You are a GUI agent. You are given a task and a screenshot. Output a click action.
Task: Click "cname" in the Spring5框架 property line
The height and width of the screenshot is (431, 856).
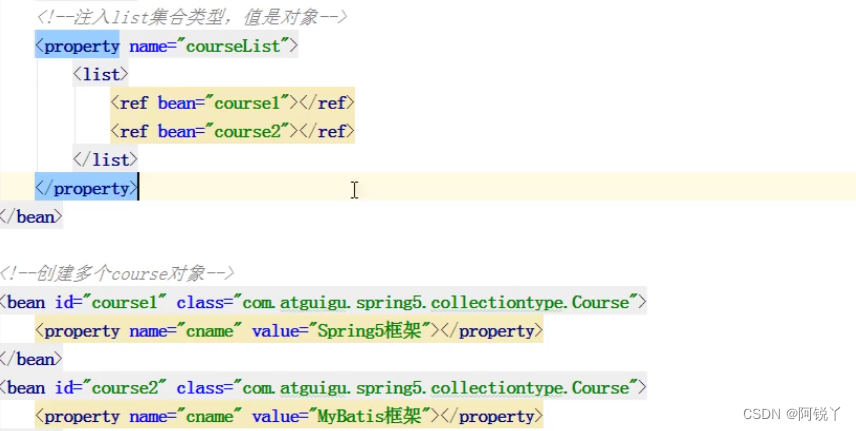click(x=210, y=331)
